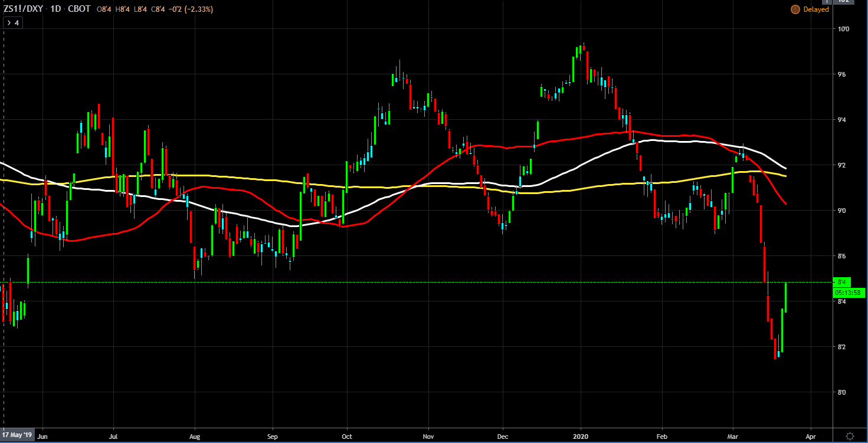Click the 8'0 price scale label

pos(843,392)
